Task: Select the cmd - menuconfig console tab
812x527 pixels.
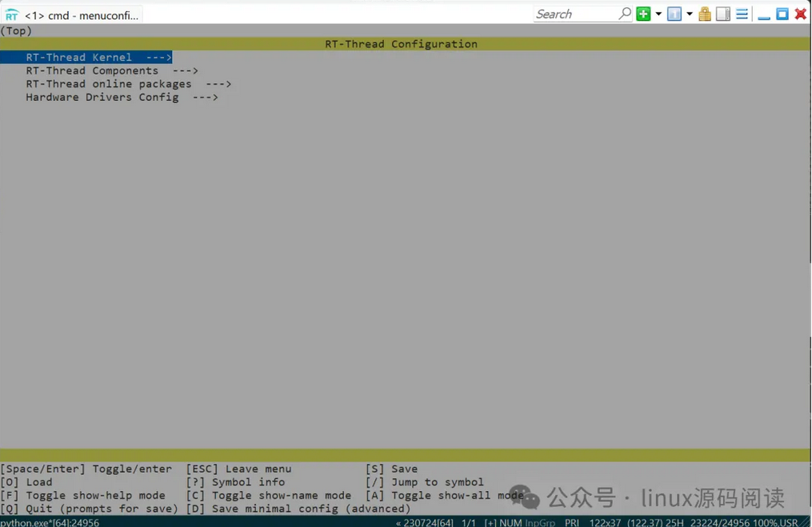Action: click(x=73, y=15)
